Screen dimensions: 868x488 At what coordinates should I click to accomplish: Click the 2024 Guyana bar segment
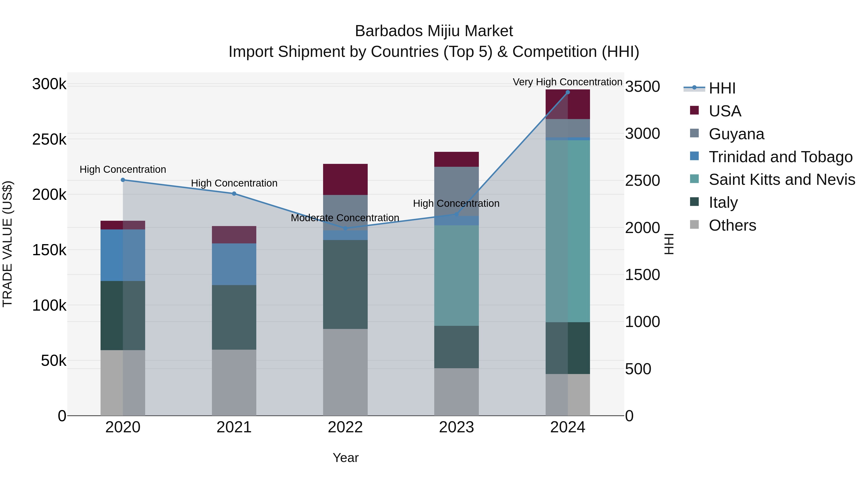click(568, 128)
